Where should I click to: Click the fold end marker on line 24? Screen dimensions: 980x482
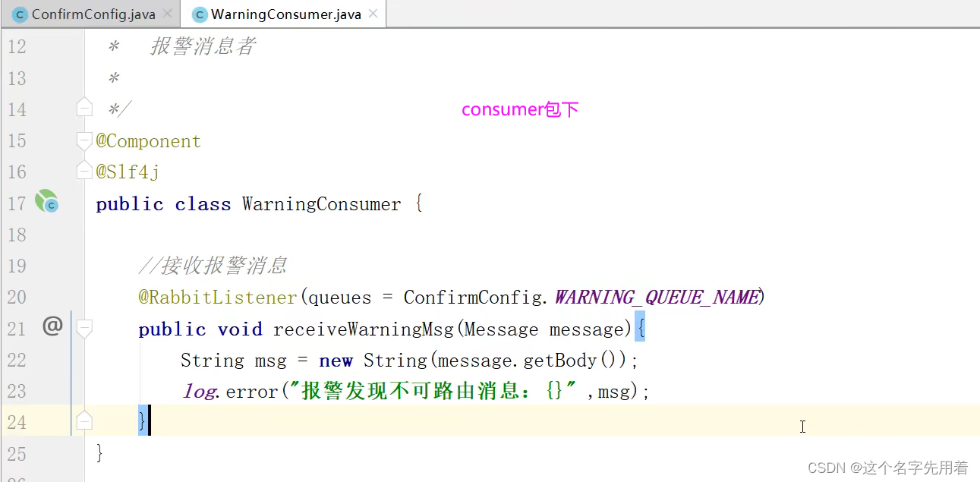pyautogui.click(x=84, y=421)
